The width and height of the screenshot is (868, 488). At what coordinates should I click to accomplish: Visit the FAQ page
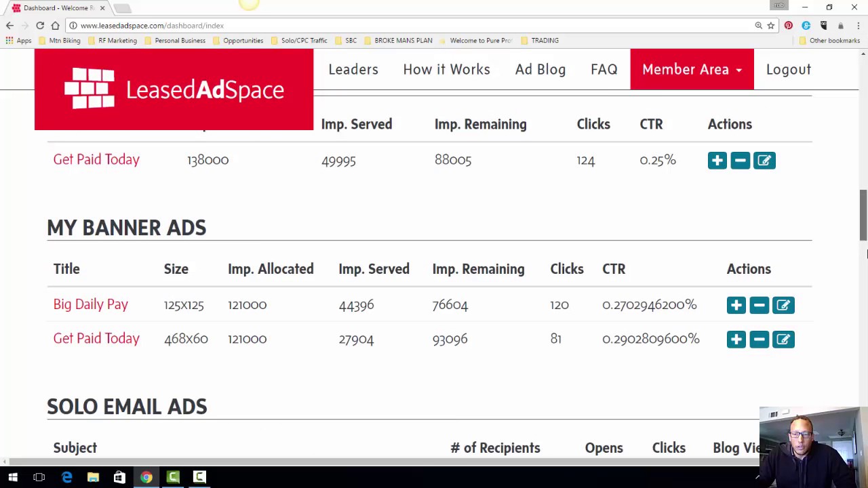[x=604, y=69]
